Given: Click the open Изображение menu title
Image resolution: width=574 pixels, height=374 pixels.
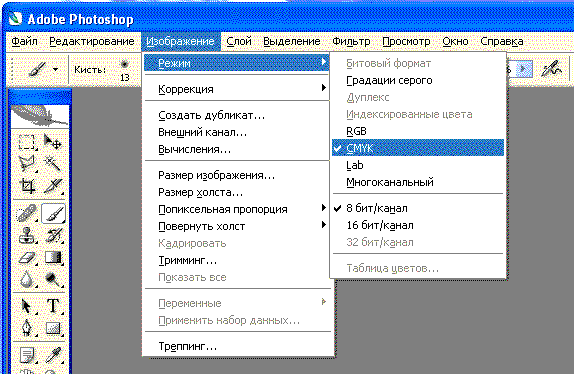Looking at the screenshot, I should [x=180, y=41].
